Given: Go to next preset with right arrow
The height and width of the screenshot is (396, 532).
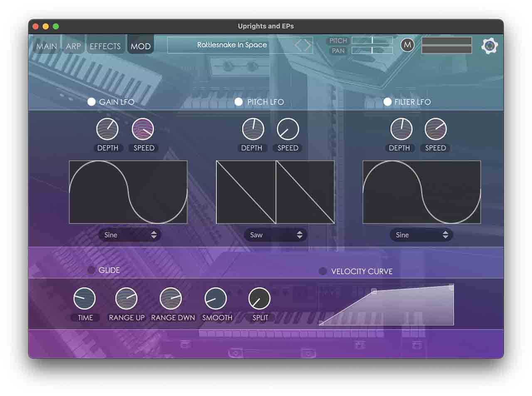Looking at the screenshot, I should click(x=308, y=45).
